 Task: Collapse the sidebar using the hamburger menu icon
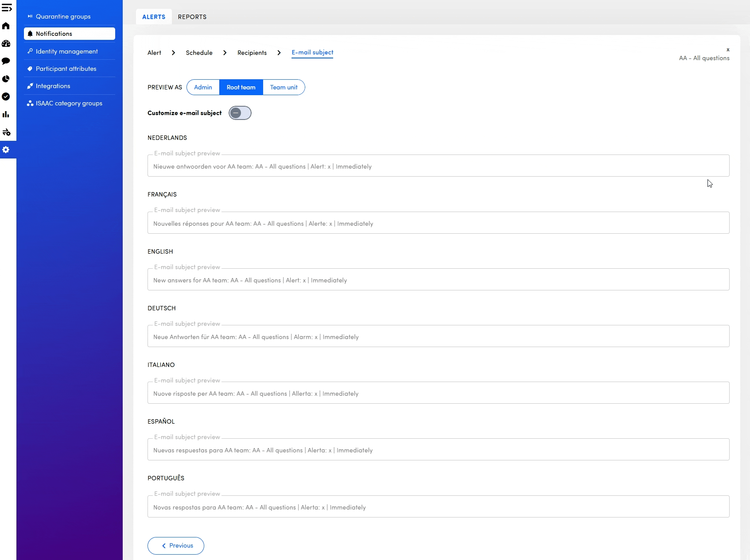tap(7, 8)
